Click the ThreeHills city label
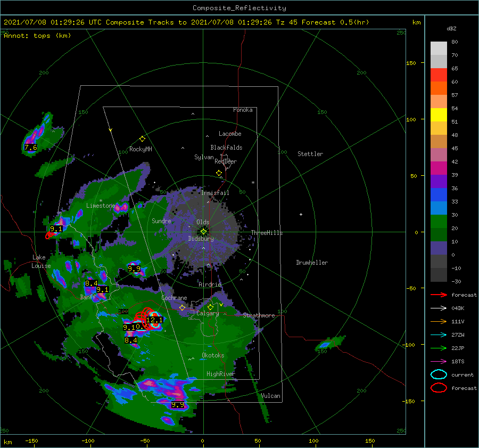This screenshot has height=448, width=479. point(267,233)
